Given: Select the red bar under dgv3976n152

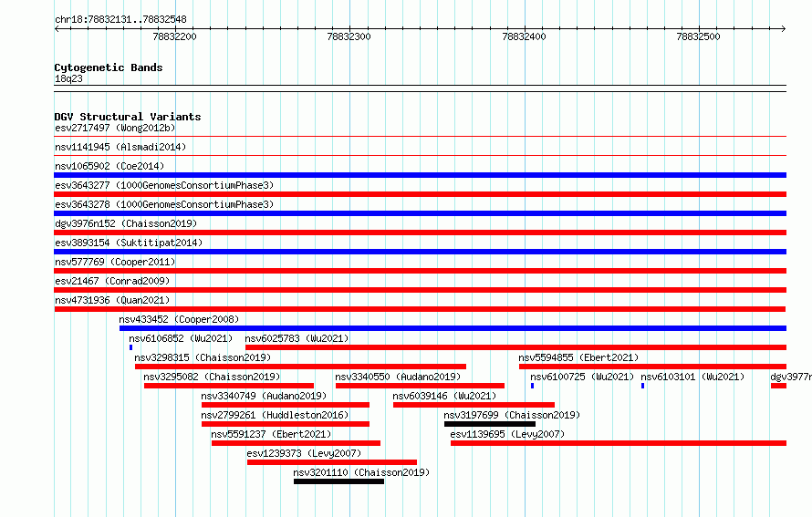Looking at the screenshot, I should tap(420, 233).
